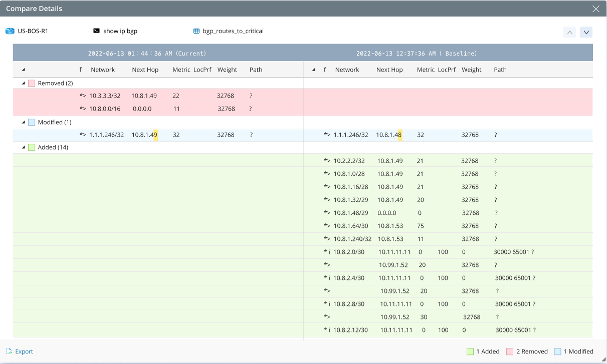Click LocPrf column header in Baseline pane
Viewport: 607px width, 364px height.
[x=447, y=70]
